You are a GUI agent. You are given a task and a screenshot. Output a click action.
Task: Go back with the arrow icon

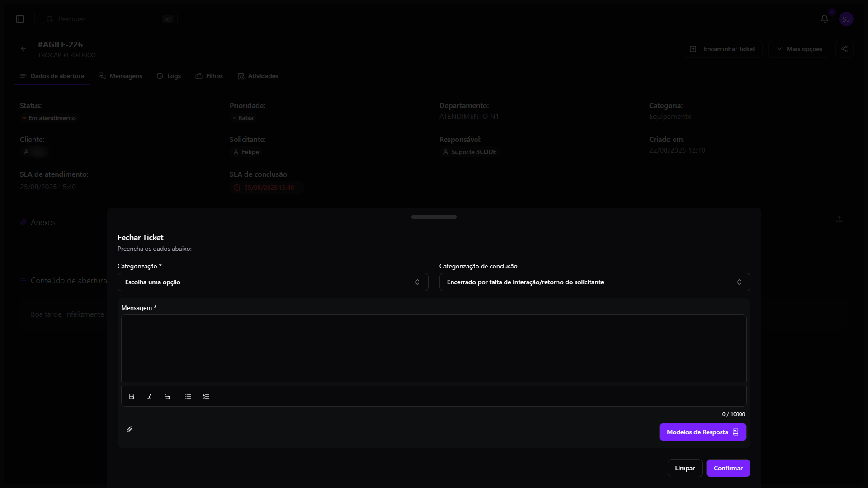24,49
